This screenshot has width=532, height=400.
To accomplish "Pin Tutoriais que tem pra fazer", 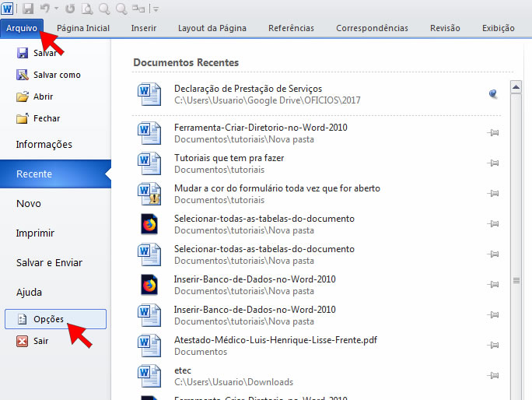I will 493,163.
